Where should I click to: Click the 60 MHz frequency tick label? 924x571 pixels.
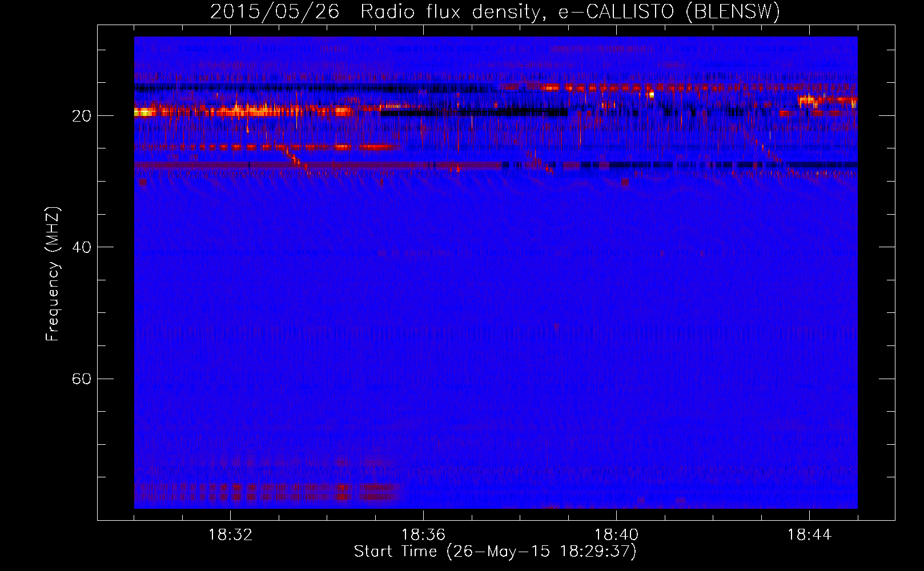pos(82,379)
